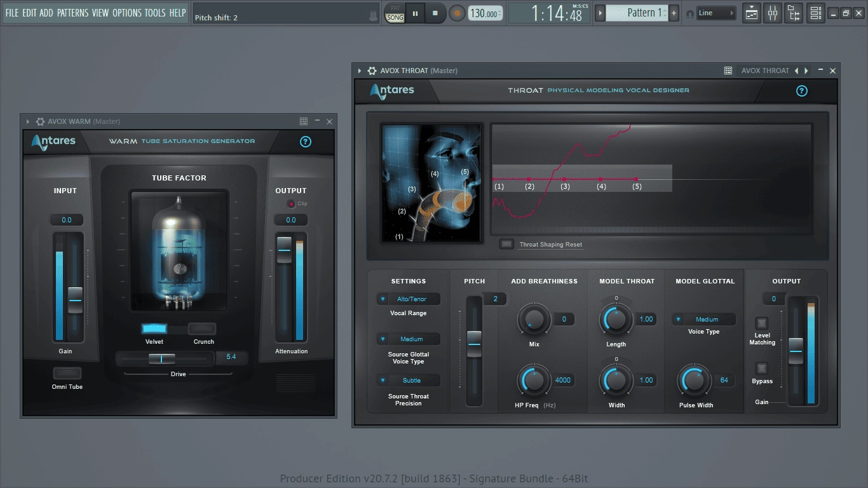Open the FILE menu
The width and height of the screenshot is (868, 488).
12,13
